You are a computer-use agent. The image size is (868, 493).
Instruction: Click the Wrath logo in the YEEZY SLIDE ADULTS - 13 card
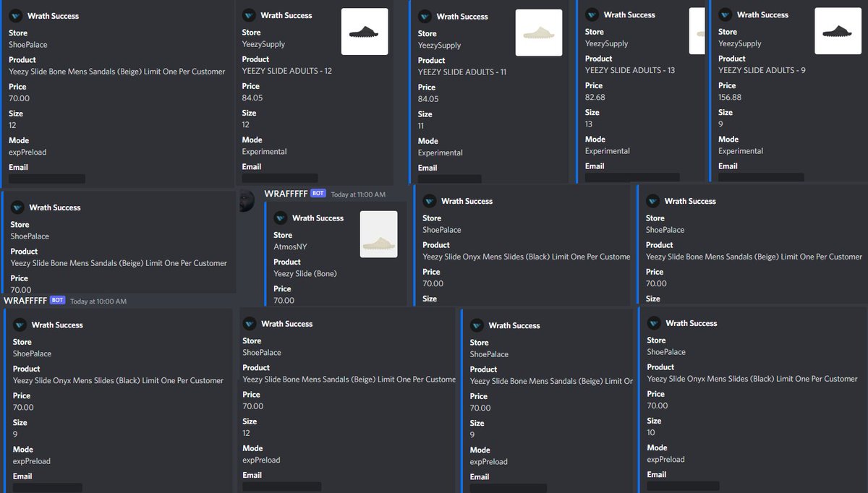coord(592,14)
